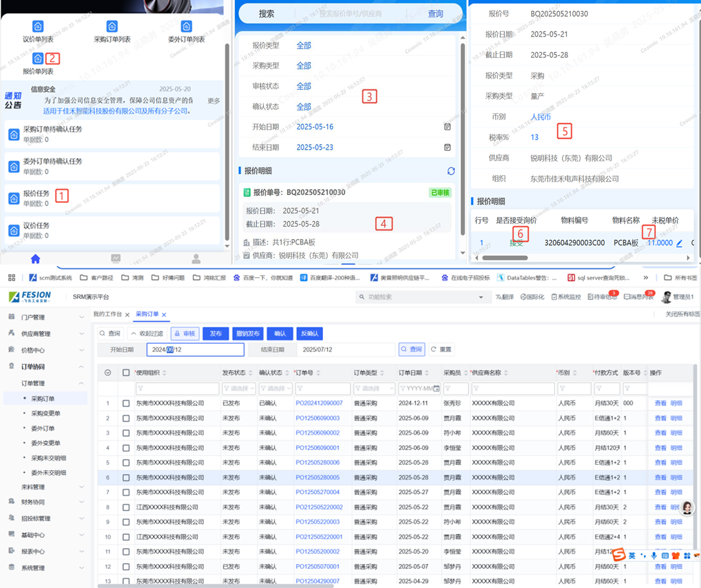Screen dimensions: 701x588
Task: Click the blue 发布 button
Action: click(216, 334)
